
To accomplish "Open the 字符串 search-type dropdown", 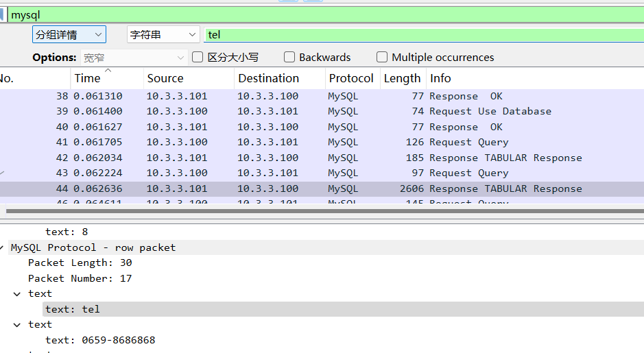I will pos(163,34).
